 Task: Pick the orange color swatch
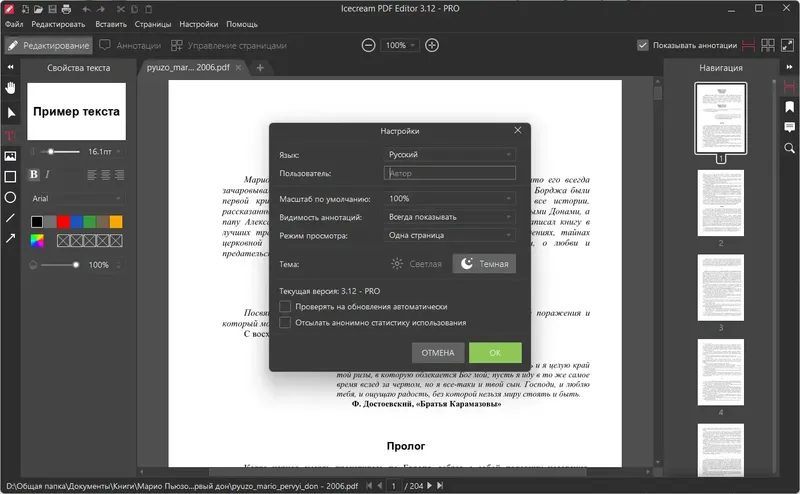[116, 221]
